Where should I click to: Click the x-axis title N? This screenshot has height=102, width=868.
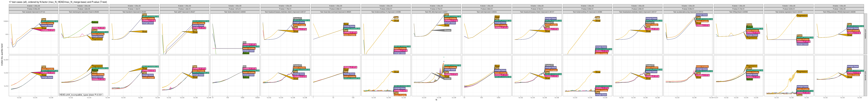[x=436, y=100]
